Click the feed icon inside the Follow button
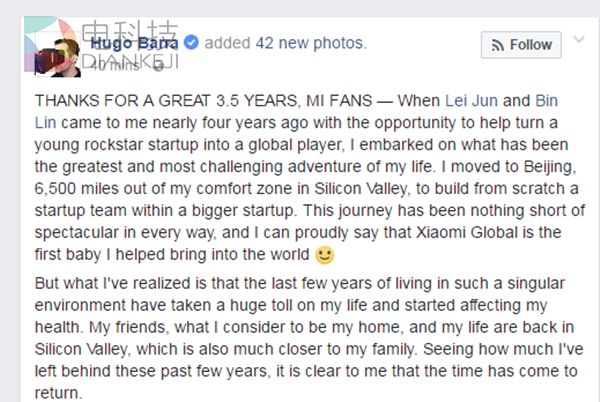The width and height of the screenshot is (600, 402). coord(495,45)
